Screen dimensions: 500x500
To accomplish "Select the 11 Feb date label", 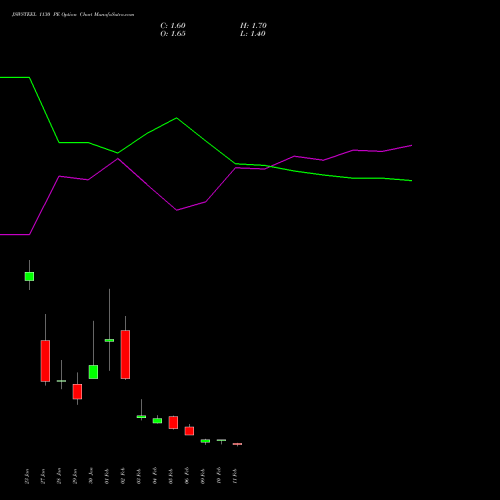I will pyautogui.click(x=235, y=476).
